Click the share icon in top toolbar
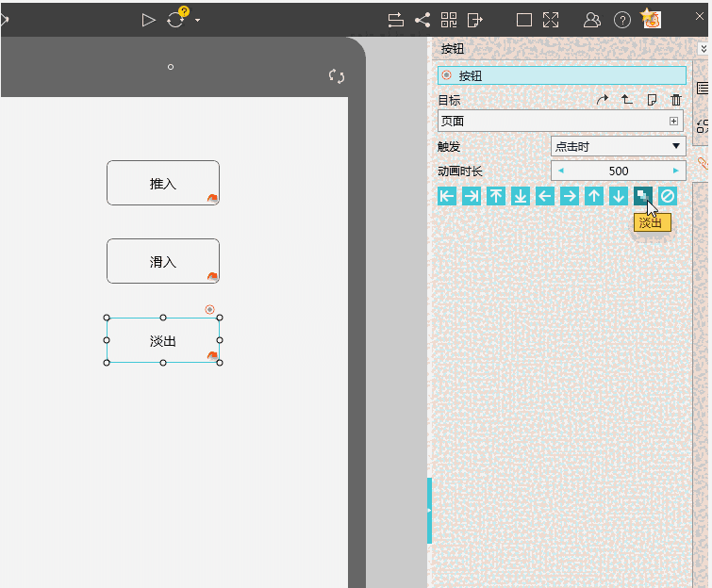The height and width of the screenshot is (588, 712). [x=422, y=20]
